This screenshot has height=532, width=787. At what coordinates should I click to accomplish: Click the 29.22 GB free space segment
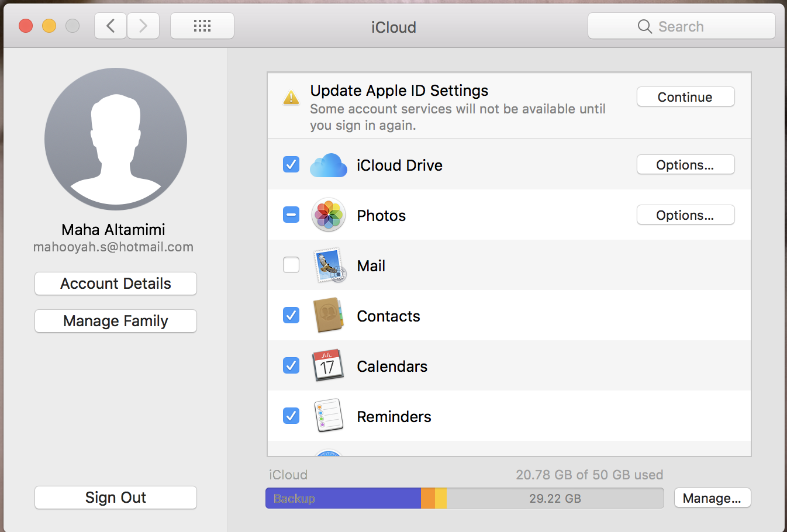click(x=555, y=498)
